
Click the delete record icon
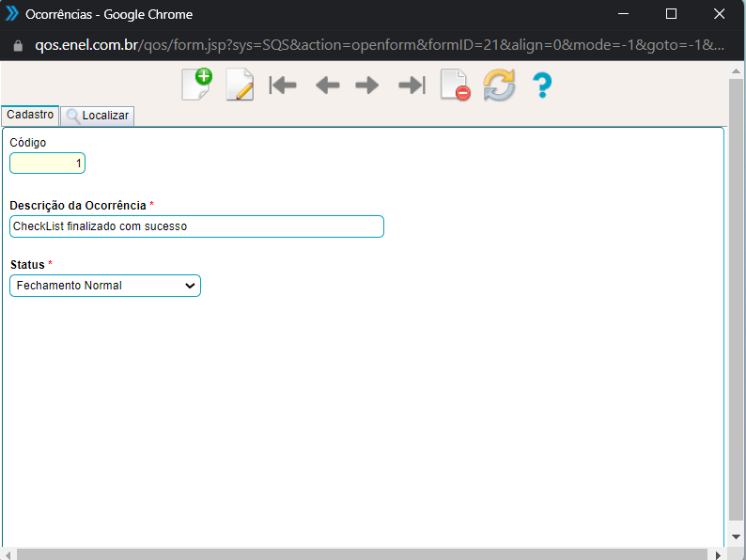(x=455, y=86)
